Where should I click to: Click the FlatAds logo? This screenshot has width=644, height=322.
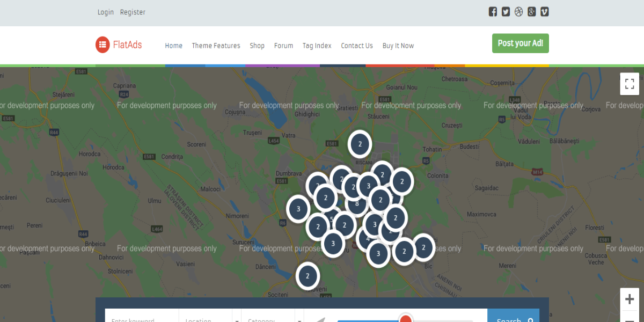(x=119, y=45)
